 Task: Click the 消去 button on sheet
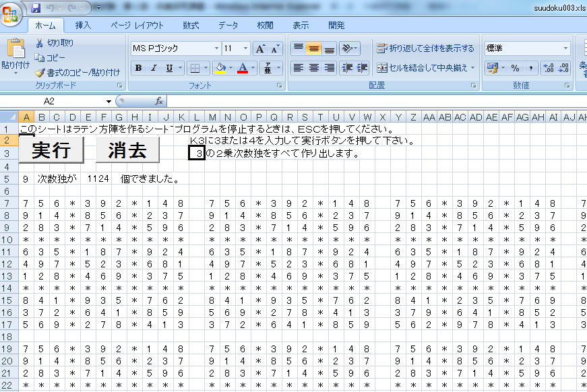pos(127,150)
